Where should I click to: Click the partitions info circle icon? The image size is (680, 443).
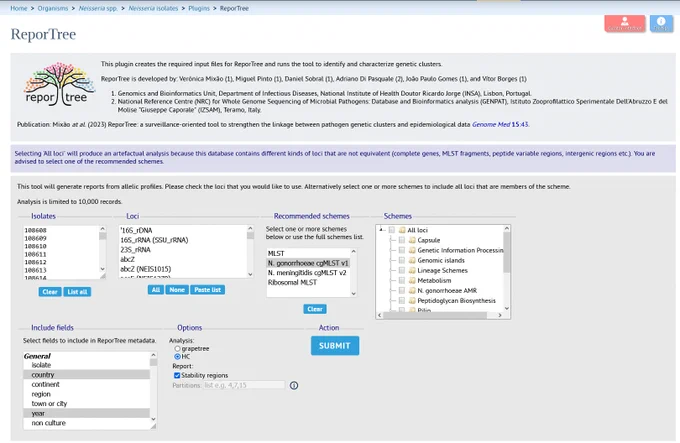pos(294,385)
